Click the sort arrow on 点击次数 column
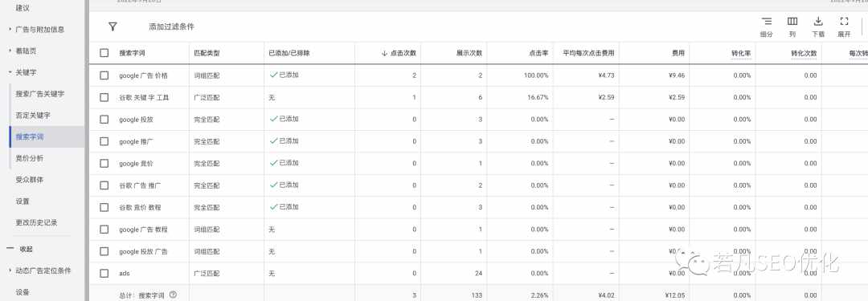This screenshot has height=301, width=868. coord(384,54)
